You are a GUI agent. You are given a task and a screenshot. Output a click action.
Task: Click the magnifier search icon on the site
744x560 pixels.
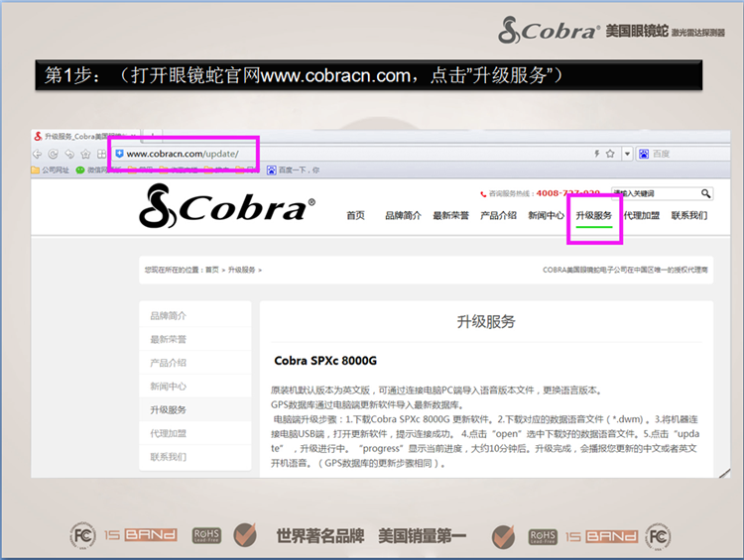click(706, 193)
